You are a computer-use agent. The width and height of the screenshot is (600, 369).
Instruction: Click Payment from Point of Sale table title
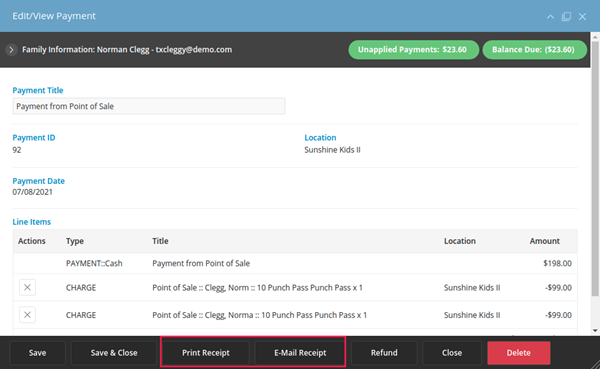click(x=201, y=263)
